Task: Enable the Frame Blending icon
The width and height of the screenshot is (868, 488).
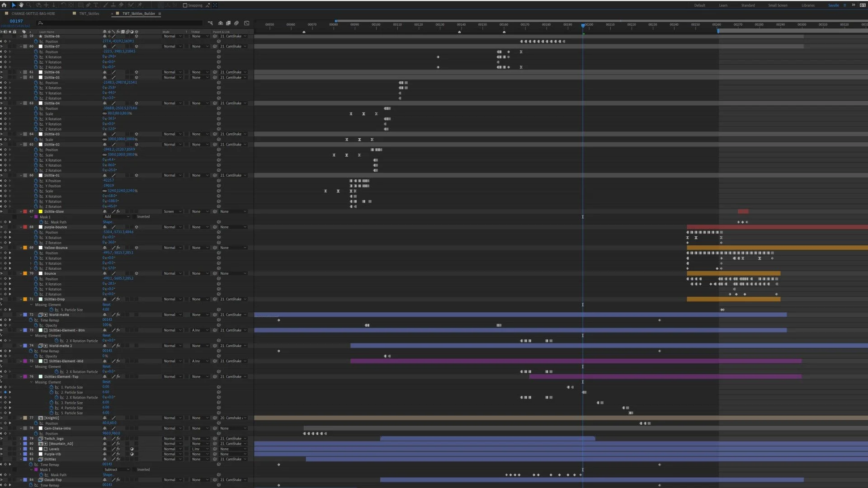Action: 229,23
